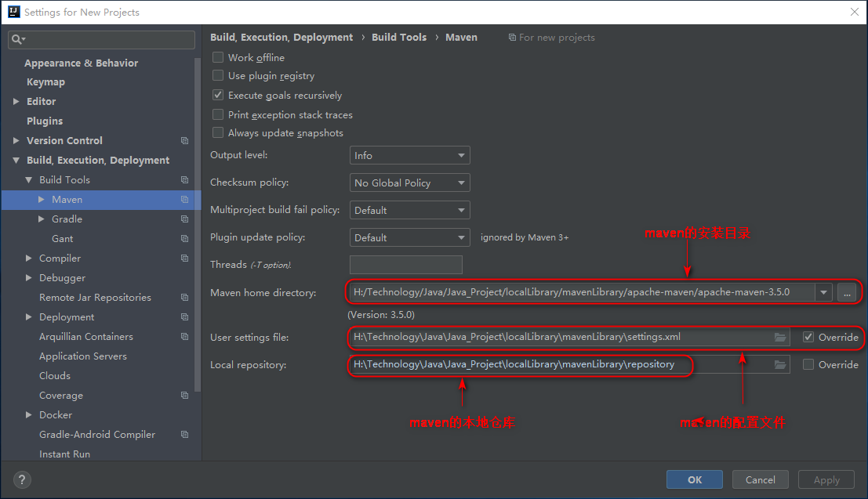This screenshot has height=499, width=868.
Task: Click the project-level icon next to Deployment
Action: tap(185, 317)
